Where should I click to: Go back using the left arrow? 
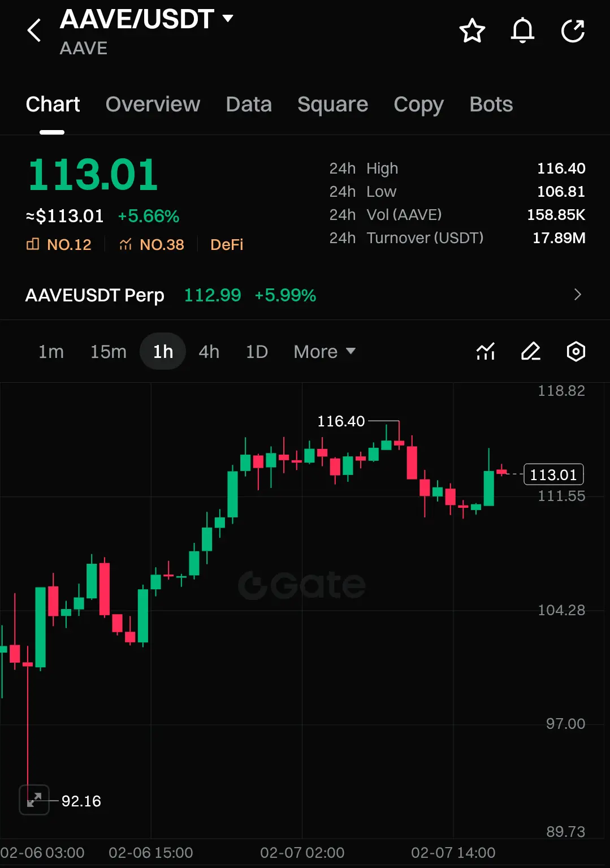tap(34, 31)
